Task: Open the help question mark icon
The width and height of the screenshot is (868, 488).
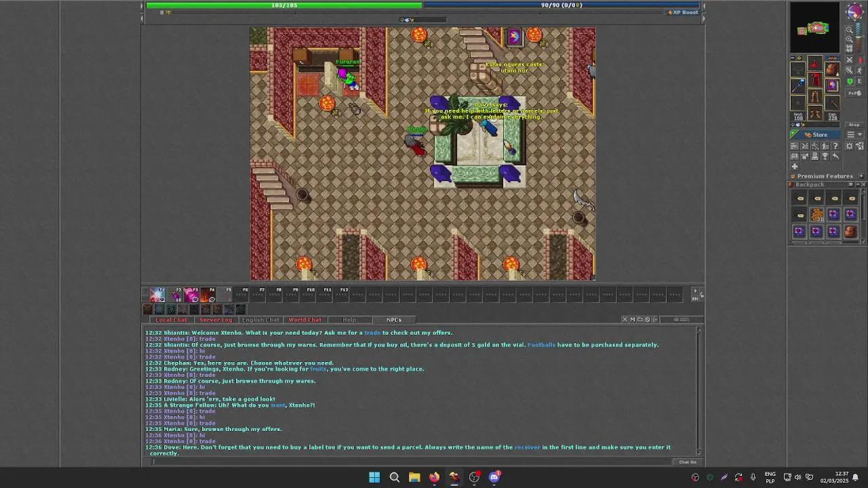Action: [835, 146]
